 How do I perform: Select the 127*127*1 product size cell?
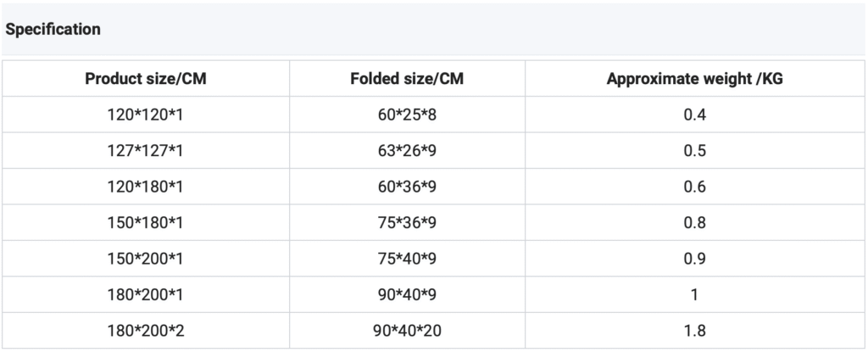click(146, 151)
